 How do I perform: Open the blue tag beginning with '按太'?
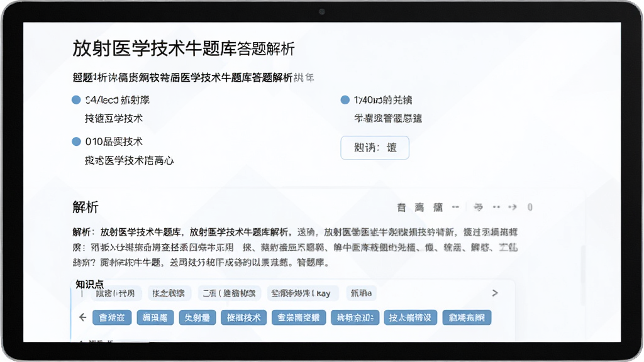coord(410,317)
